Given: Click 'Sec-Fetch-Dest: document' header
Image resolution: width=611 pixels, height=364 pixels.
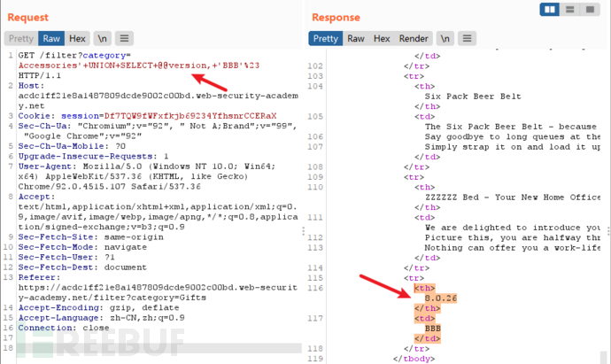Looking at the screenshot, I should [82, 267].
